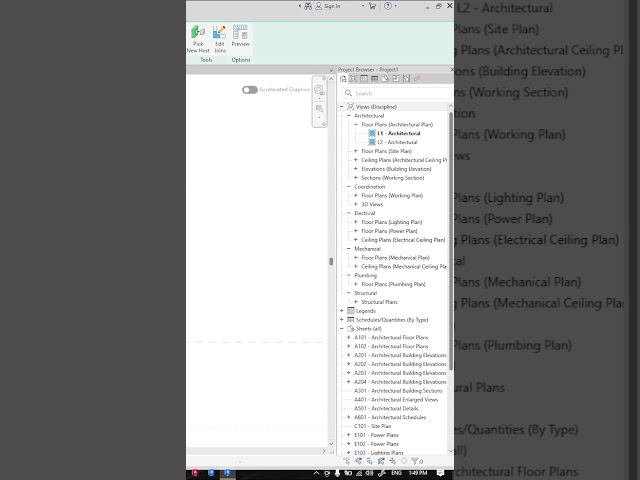640x480 pixels.
Task: Click the L1 - Architectural view icon
Action: 372,133
